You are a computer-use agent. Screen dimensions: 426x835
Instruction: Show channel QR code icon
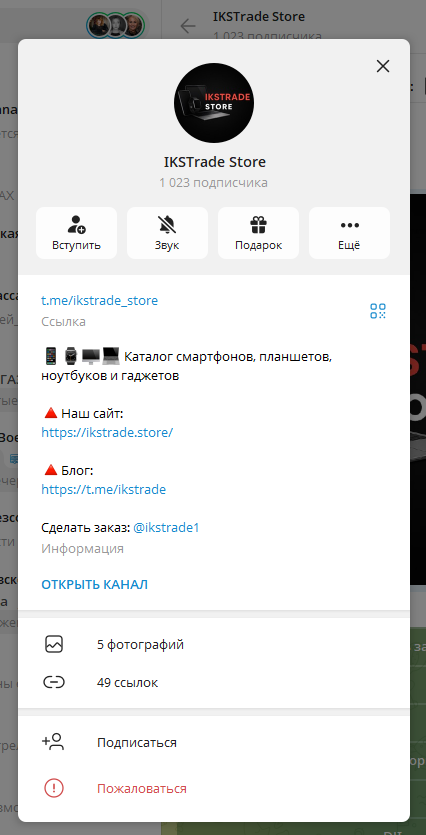378,311
